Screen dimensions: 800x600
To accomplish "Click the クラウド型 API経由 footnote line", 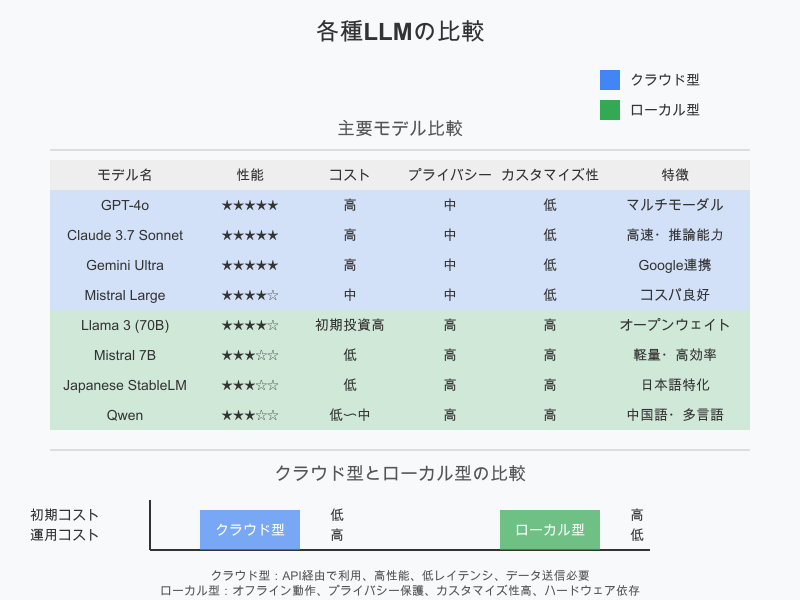I will [400, 576].
